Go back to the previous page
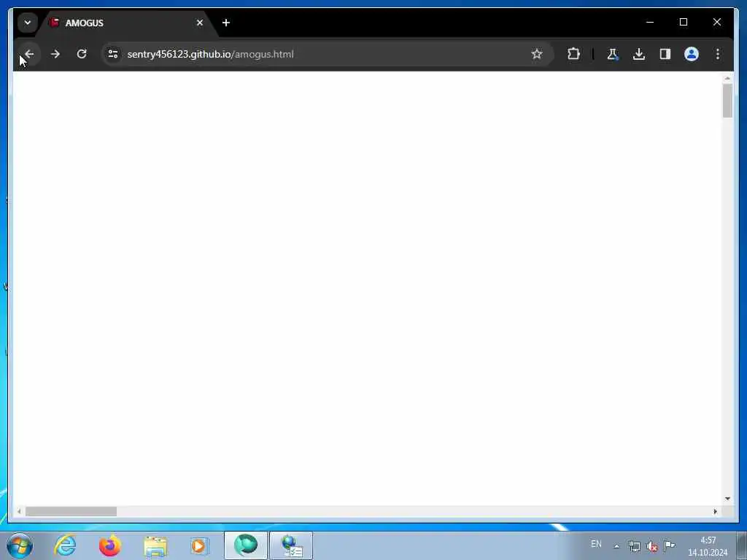This screenshot has width=747, height=560. pyautogui.click(x=29, y=54)
